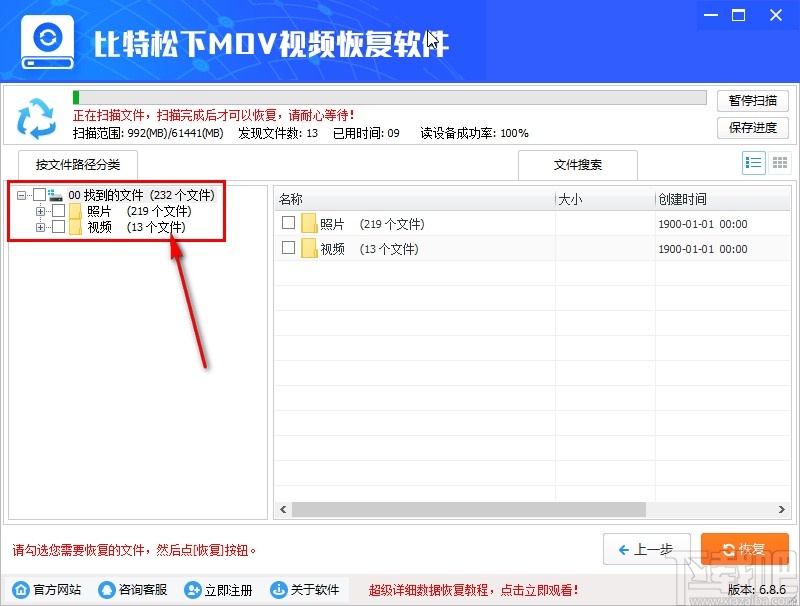Click 照片 folder icon in tree
Screen dimensions: 800x606
[76, 211]
